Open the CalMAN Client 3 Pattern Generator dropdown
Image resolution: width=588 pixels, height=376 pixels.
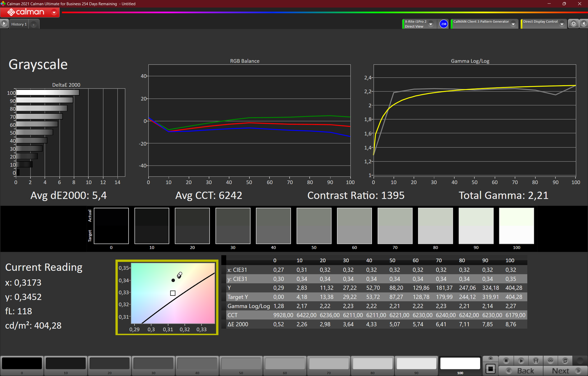[513, 24]
